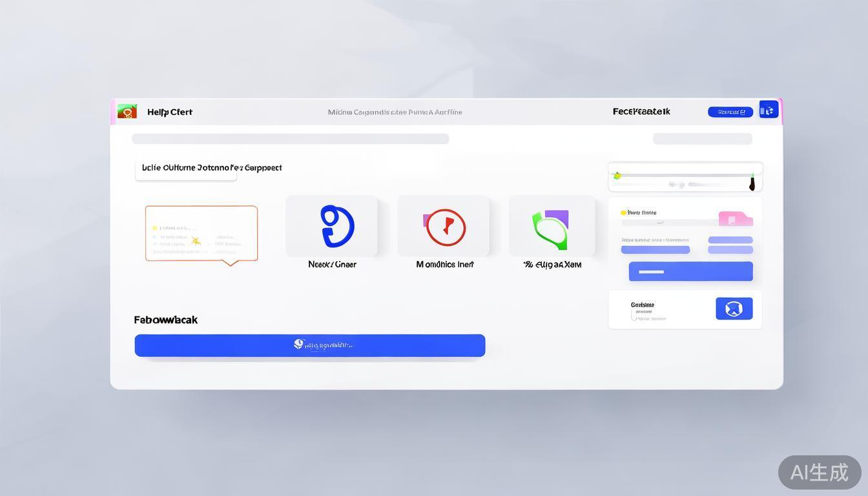Screen dimensions: 868x496
Task: Click the blue square icon in header
Action: point(769,110)
